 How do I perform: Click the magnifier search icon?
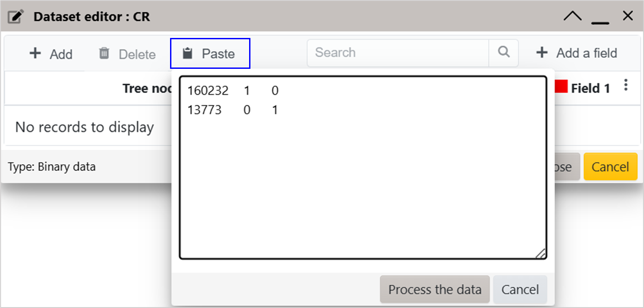(504, 52)
